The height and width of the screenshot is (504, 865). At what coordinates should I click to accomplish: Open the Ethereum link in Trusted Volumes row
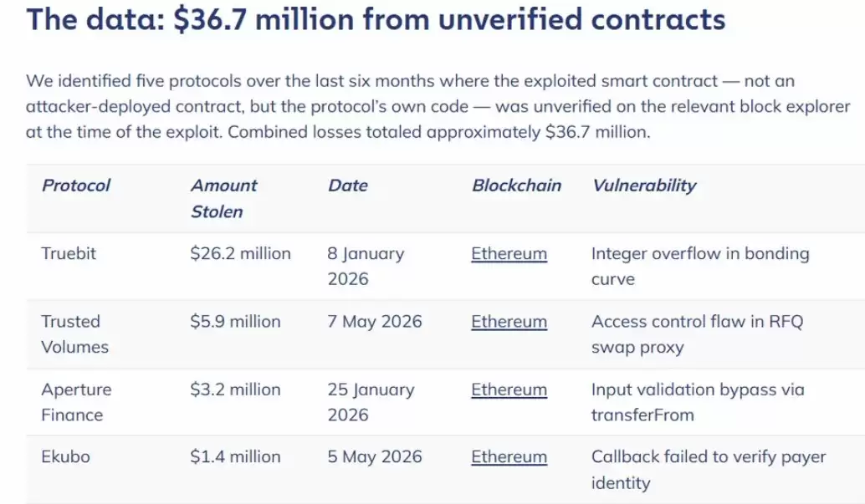point(509,322)
